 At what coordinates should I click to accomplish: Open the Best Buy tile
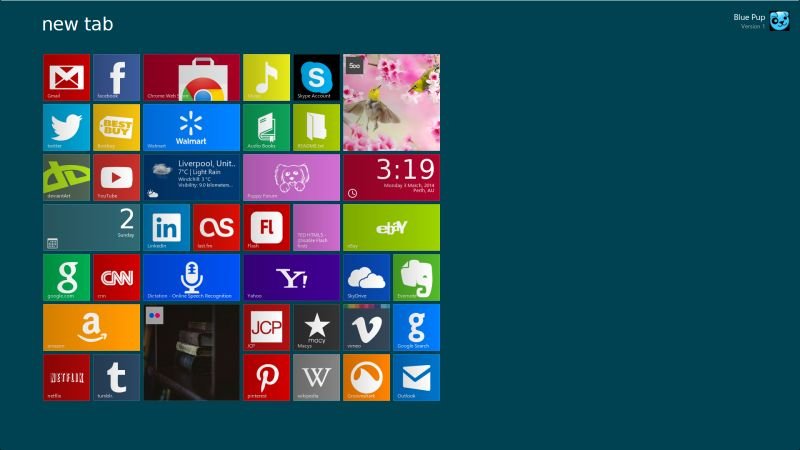(116, 128)
